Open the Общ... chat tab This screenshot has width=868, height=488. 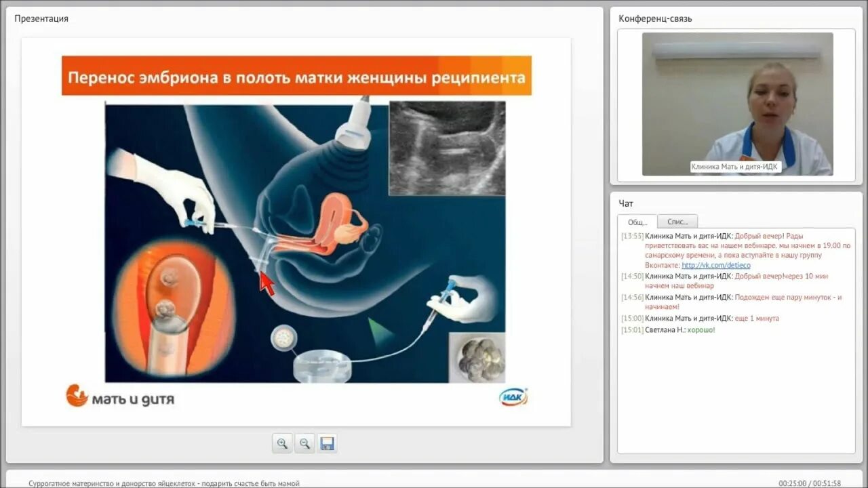pyautogui.click(x=637, y=222)
